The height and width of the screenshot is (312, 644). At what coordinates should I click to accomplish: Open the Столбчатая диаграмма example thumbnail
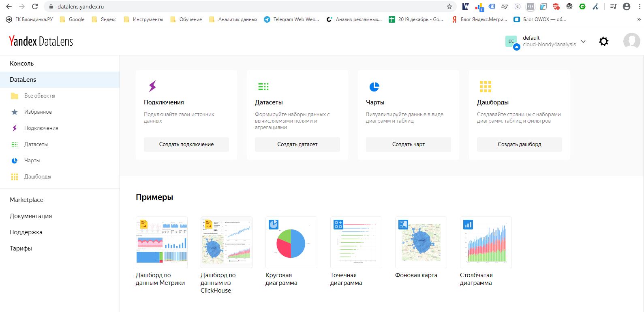click(x=486, y=242)
